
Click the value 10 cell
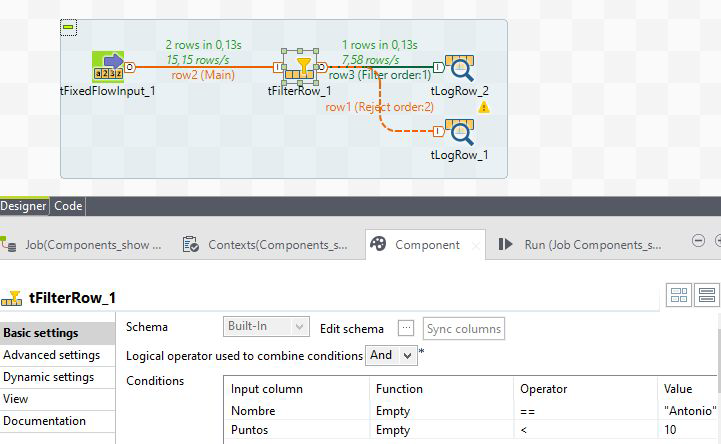pyautogui.click(x=689, y=430)
